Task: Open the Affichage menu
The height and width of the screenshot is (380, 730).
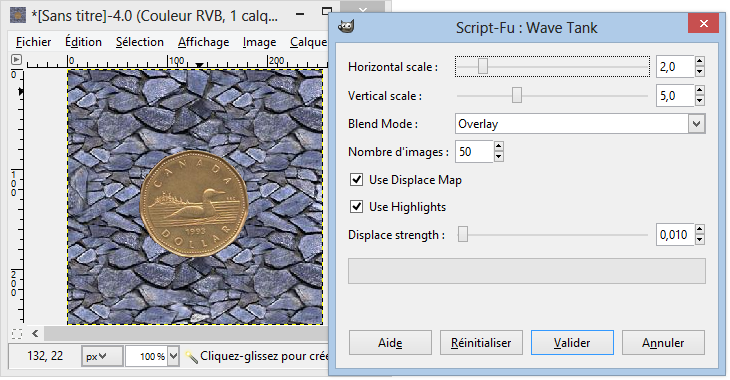Action: [203, 42]
